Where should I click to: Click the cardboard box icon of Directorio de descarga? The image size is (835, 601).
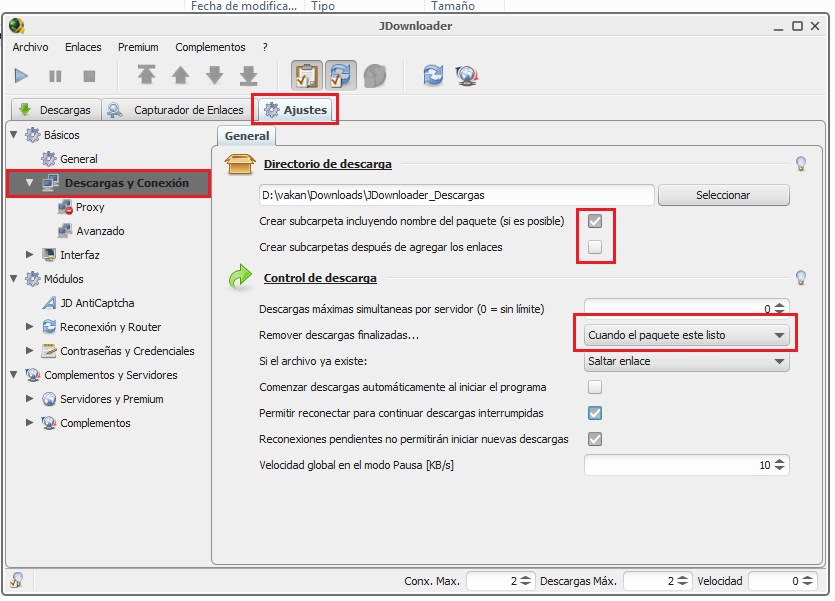click(240, 164)
